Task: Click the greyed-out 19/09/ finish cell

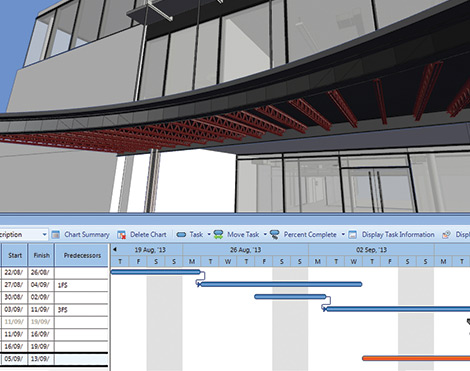Action: click(41, 322)
